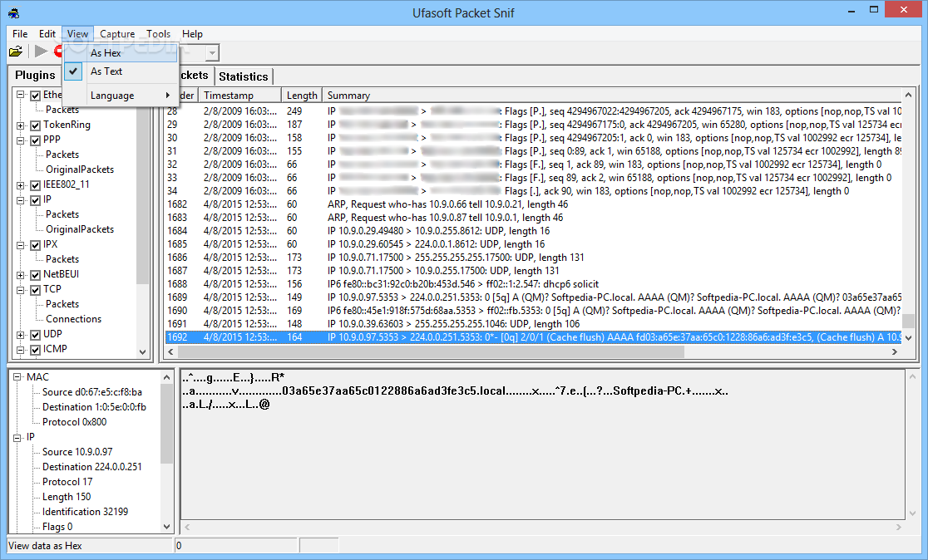This screenshot has height=560, width=928.
Task: Toggle the NetBEUI plugin checkbox
Action: (36, 275)
